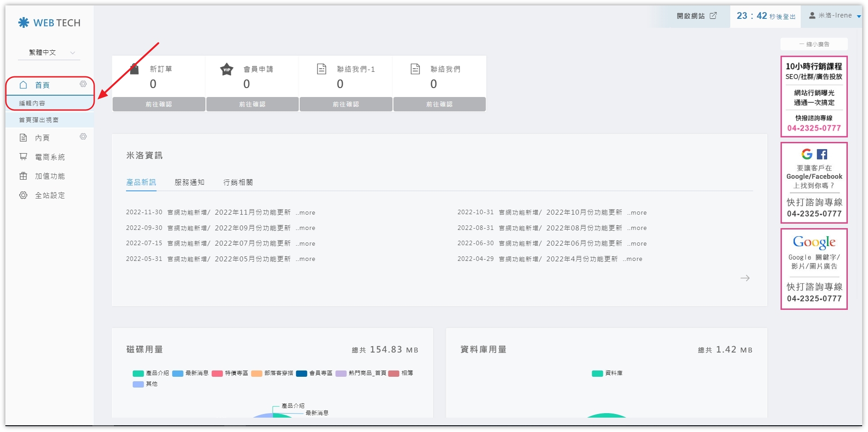Toggle 最新消息 legend item in chart

click(x=191, y=373)
